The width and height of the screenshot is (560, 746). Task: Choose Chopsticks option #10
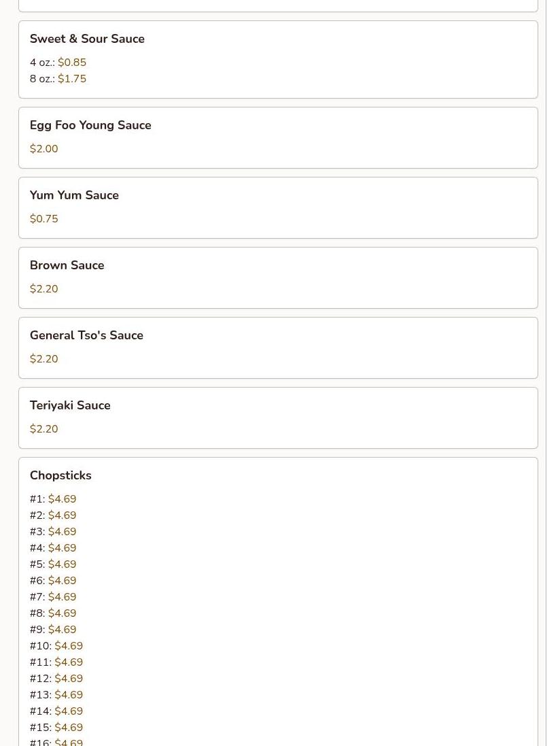click(x=56, y=645)
